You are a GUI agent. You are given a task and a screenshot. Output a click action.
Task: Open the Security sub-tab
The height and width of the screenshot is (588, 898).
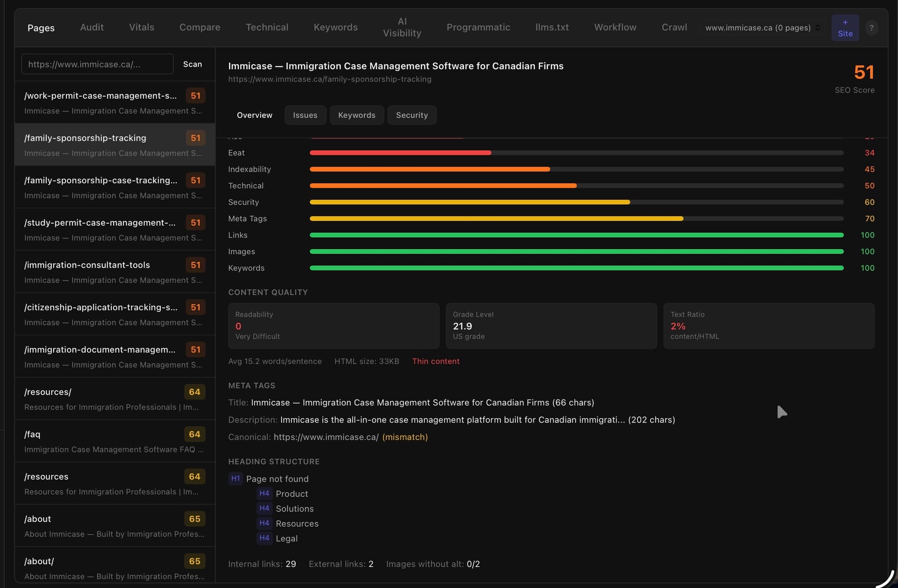pos(412,115)
